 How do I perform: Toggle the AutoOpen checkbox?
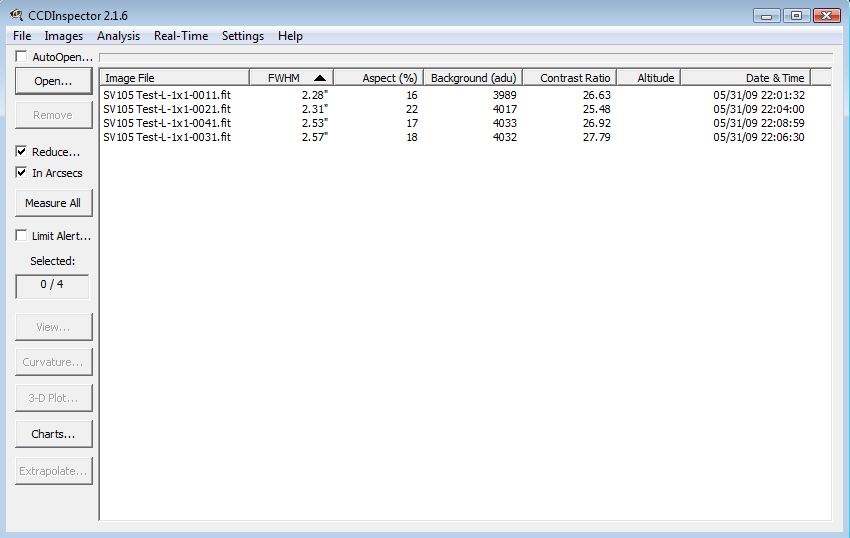coord(21,56)
